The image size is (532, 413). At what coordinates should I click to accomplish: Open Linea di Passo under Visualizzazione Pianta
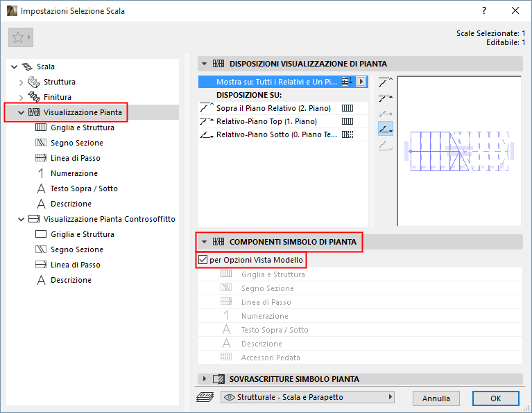76,158
